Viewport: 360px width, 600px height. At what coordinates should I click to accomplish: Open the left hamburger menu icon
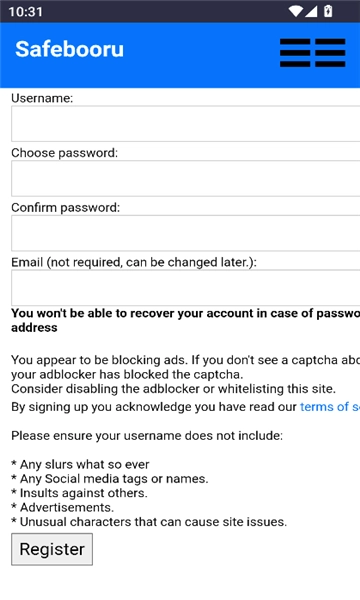(x=295, y=53)
